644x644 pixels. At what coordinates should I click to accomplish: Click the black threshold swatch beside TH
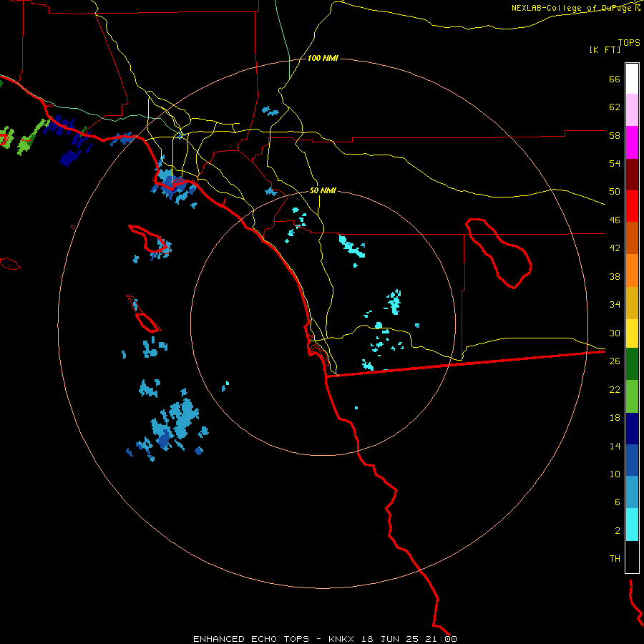click(x=632, y=557)
